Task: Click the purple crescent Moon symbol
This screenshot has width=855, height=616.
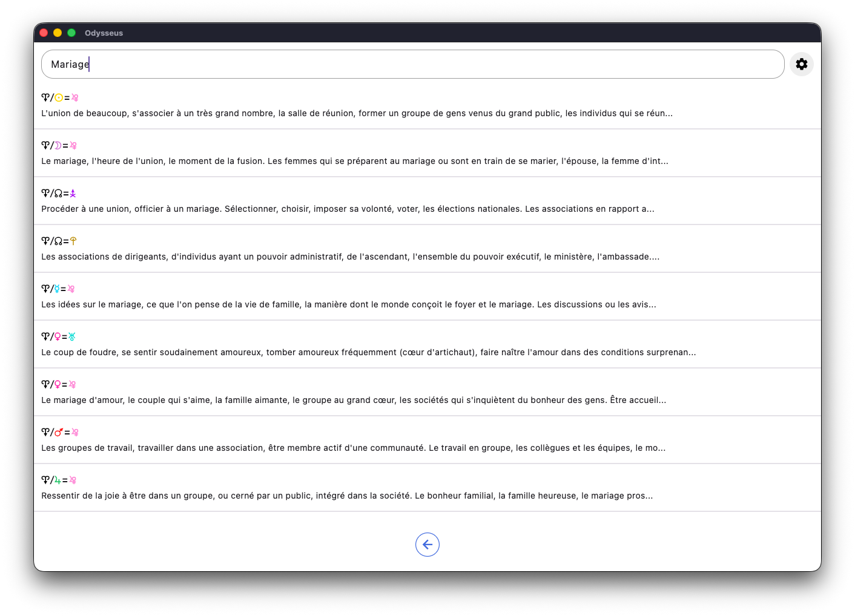Action: point(58,145)
